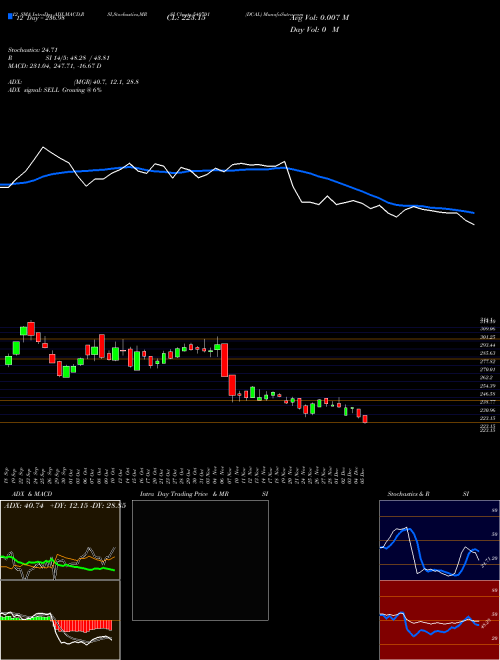Click the blue 12 Day SMA legend square

pos(10,16)
